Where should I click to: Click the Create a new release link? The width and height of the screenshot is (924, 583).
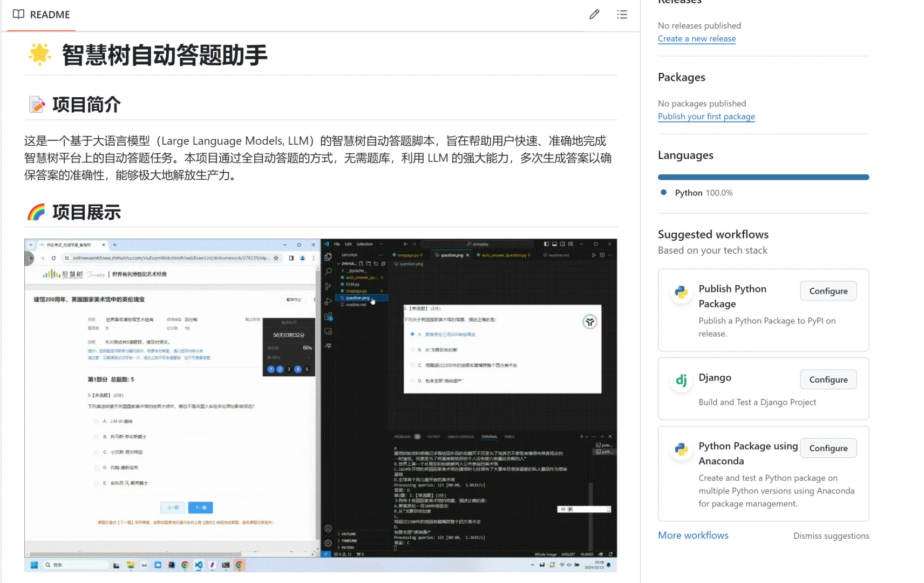pos(696,38)
